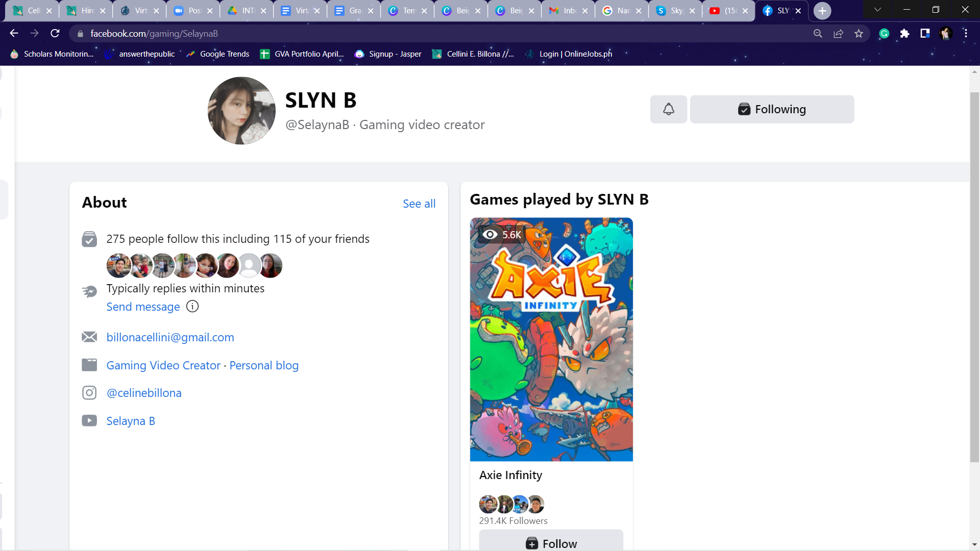Expand the tab search chevron
This screenshot has width=980, height=551.
tap(877, 10)
